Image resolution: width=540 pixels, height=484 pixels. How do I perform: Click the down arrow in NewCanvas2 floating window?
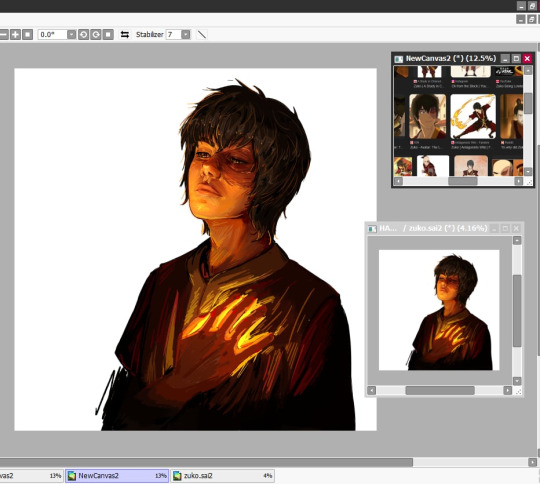[x=528, y=171]
